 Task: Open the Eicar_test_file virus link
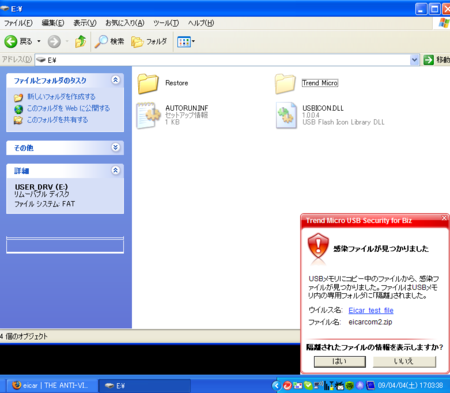coord(371,310)
